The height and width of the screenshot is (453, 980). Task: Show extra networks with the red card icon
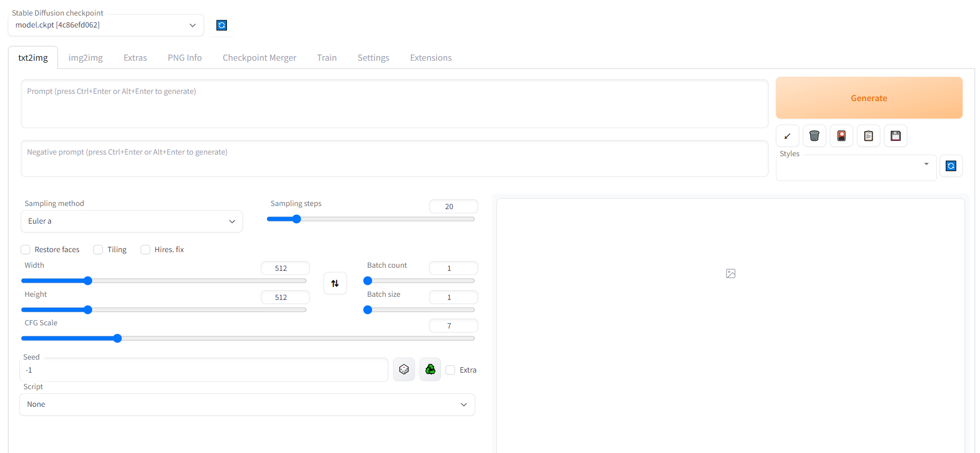click(841, 136)
